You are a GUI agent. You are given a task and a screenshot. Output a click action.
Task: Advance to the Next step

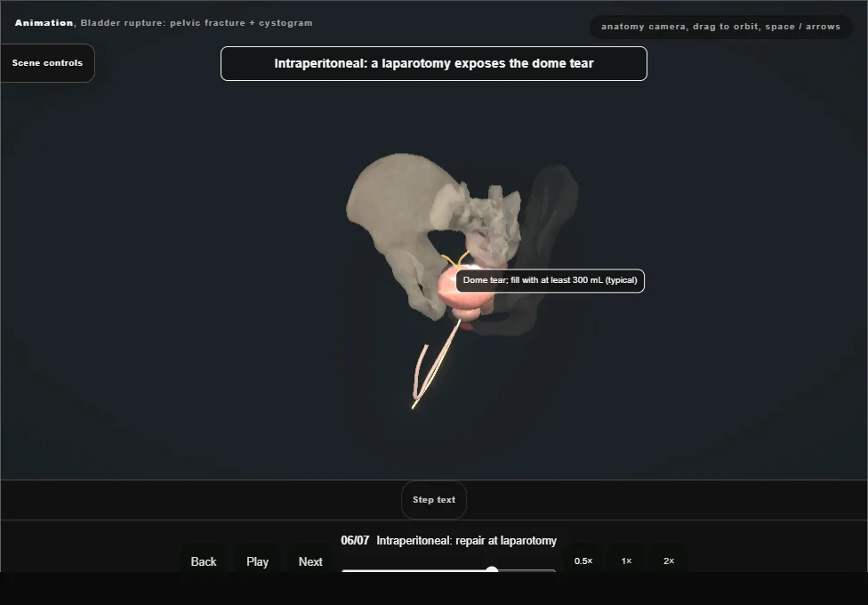(310, 561)
